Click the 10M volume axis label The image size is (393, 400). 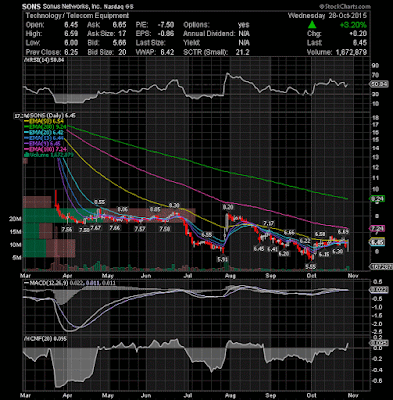[15, 245]
